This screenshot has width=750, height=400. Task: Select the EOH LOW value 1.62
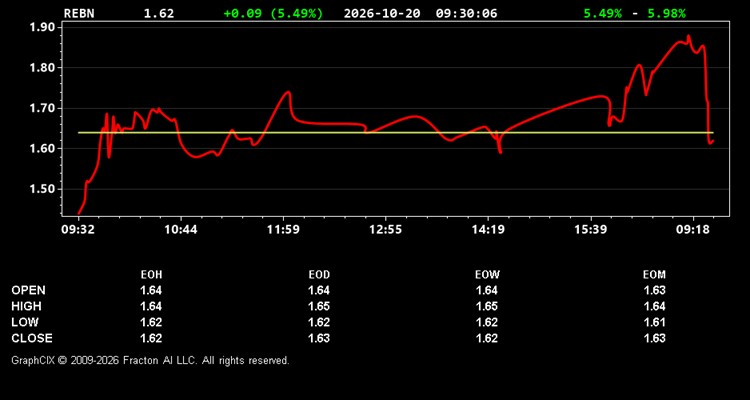tap(151, 322)
